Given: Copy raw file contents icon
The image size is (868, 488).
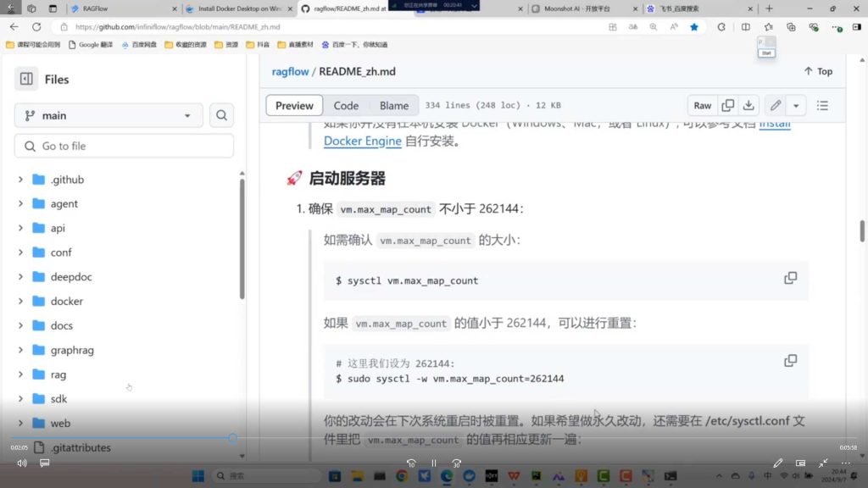Looking at the screenshot, I should tap(728, 105).
